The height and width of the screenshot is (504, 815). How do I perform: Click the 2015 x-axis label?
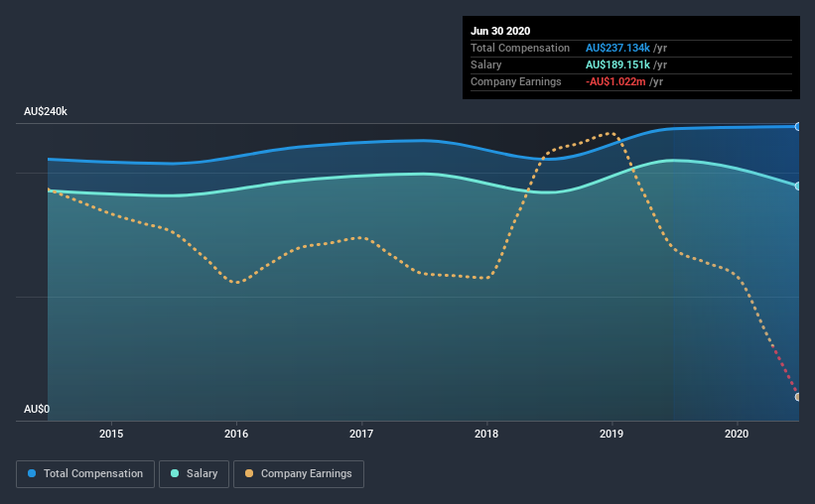tap(111, 434)
